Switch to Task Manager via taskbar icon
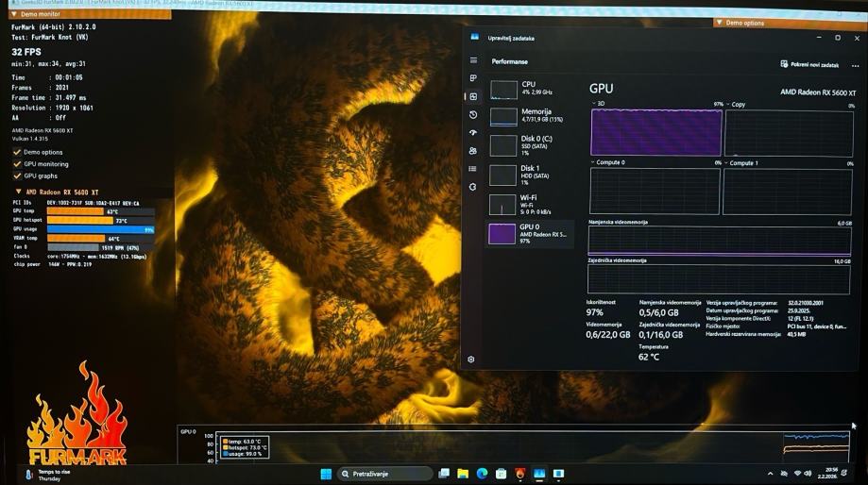Image resolution: width=868 pixels, height=485 pixels. (x=539, y=474)
